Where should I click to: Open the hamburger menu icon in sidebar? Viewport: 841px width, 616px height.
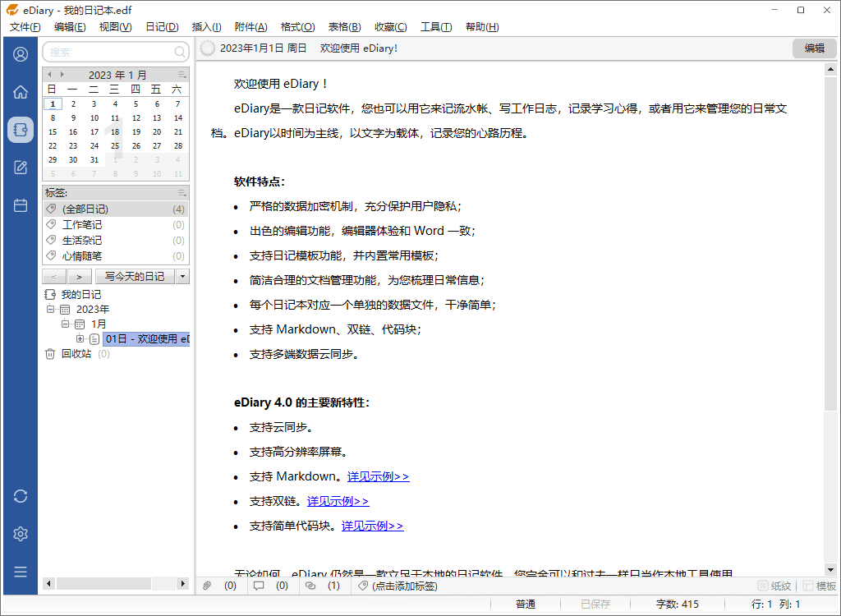[21, 572]
